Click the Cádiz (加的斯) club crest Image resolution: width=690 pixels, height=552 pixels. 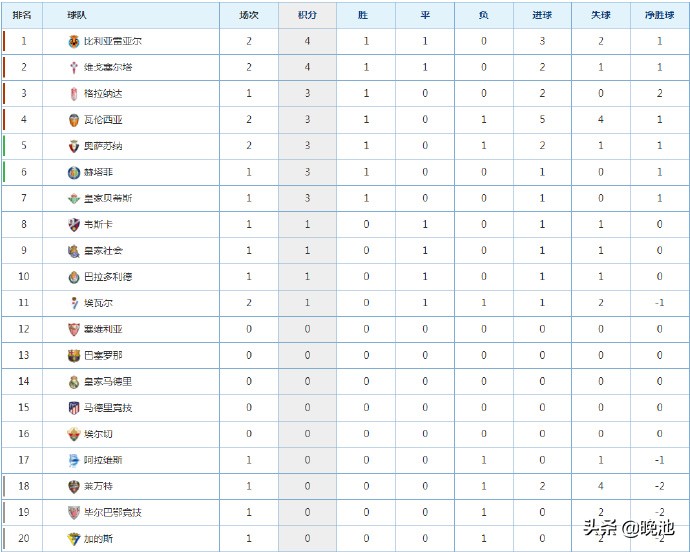[x=74, y=538]
